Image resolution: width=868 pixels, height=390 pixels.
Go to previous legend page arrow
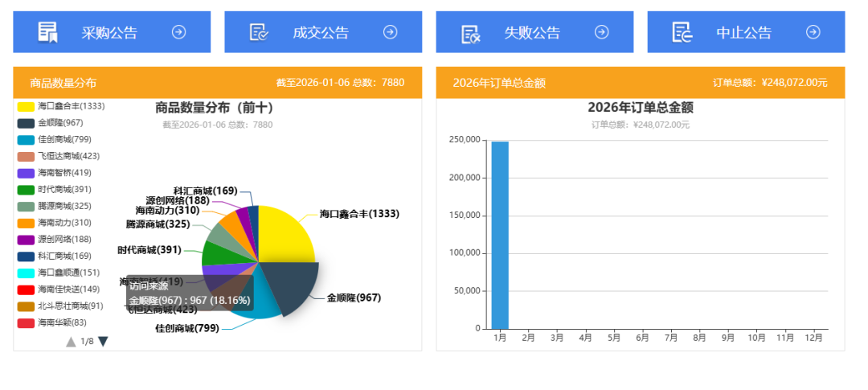click(x=71, y=341)
